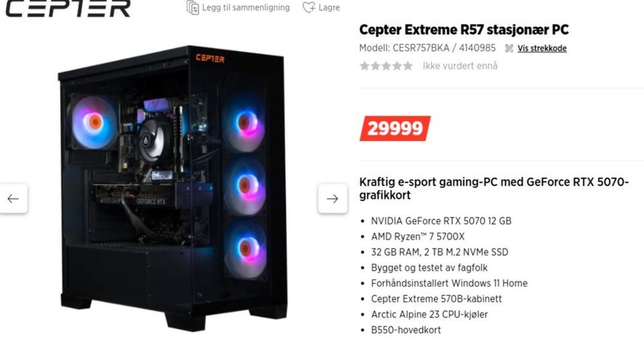Click Lagre to save the product
This screenshot has height=339, width=644.
pos(329,7)
